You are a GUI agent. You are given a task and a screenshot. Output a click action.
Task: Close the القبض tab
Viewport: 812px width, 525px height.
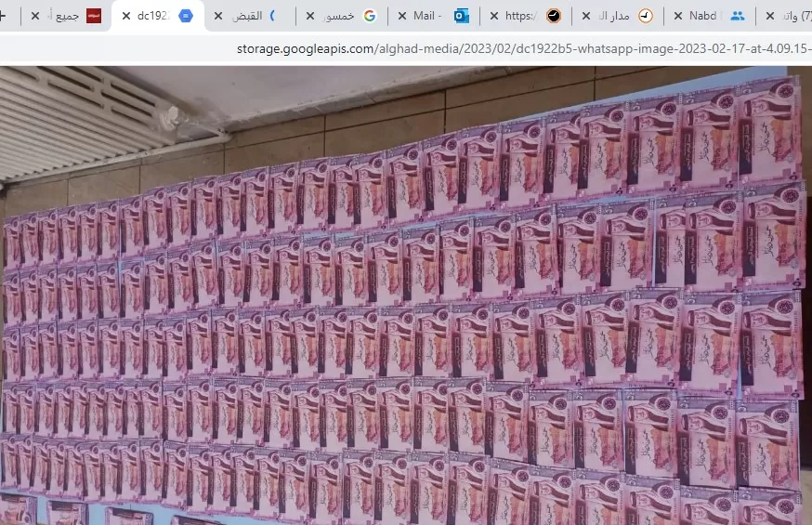click(x=218, y=16)
